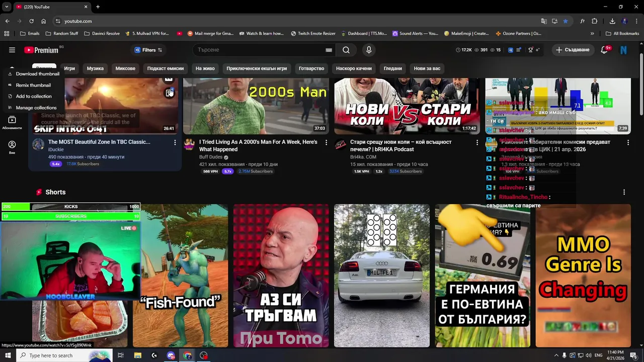
Task: Click the YouTube Premium logo
Action: [x=41, y=50]
